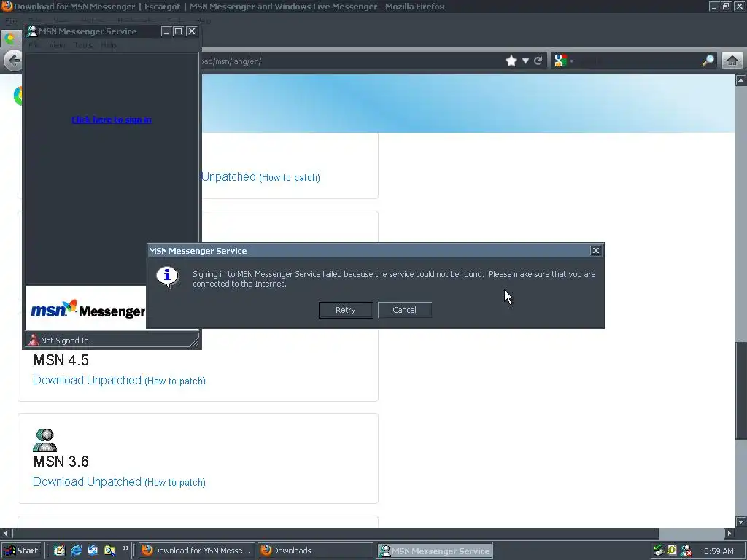Maximize the MSN Messenger Service window
Screen dimensions: 747x560
(178, 31)
